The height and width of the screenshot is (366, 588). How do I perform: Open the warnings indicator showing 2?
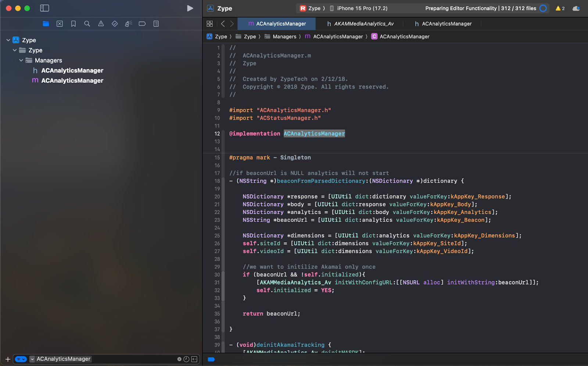[x=560, y=8]
